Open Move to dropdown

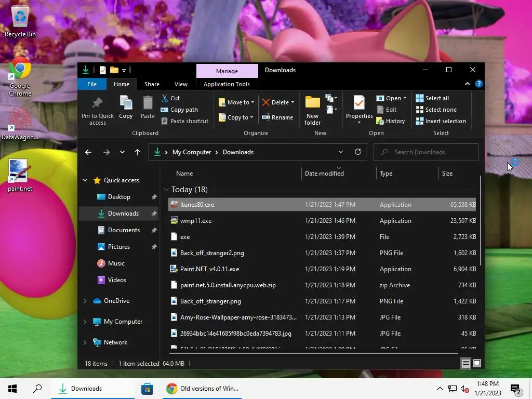tap(236, 102)
